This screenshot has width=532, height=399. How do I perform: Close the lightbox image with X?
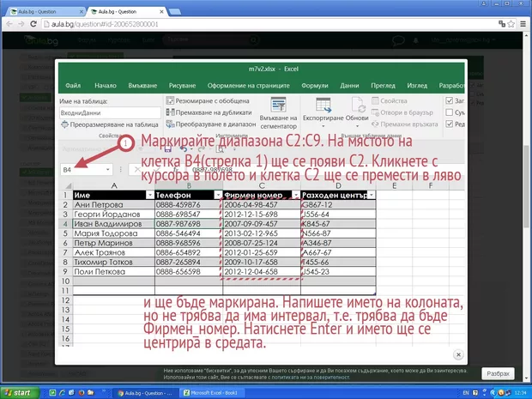tap(458, 355)
